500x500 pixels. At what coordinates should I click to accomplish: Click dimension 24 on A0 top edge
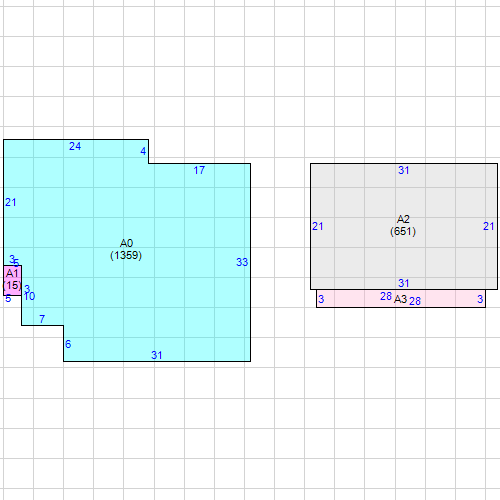pyautogui.click(x=75, y=146)
